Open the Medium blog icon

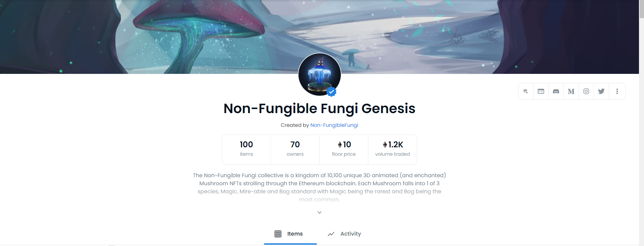[x=571, y=91]
